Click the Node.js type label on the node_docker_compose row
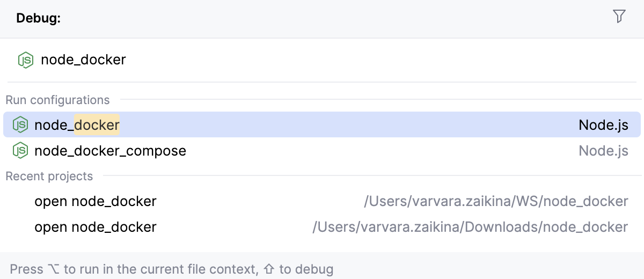This screenshot has height=279, width=644. tap(603, 151)
